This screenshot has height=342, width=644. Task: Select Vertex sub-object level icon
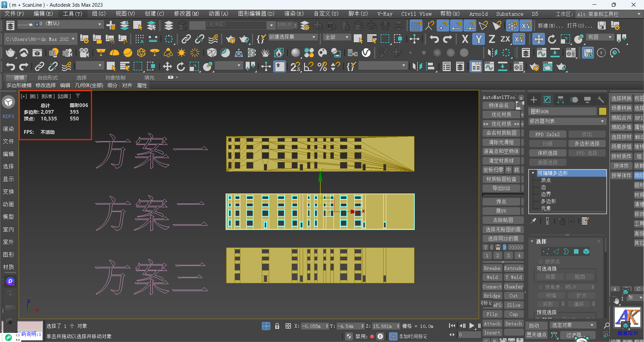(546, 251)
